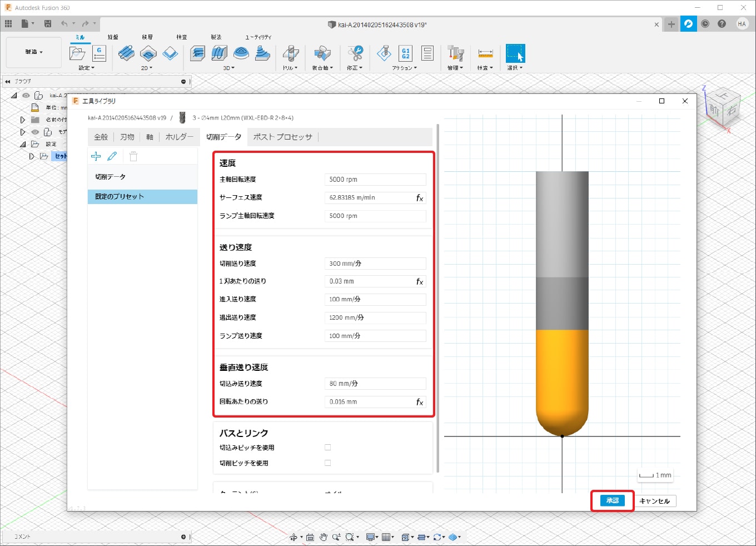Click the help question mark icon
The image size is (756, 546).
click(722, 23)
